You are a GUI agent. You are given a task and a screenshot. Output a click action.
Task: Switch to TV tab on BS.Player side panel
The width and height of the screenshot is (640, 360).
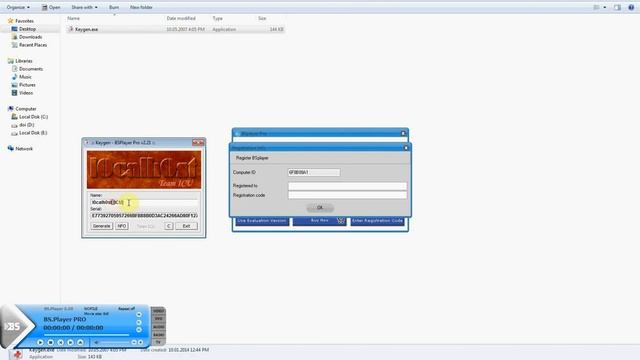pos(158,342)
